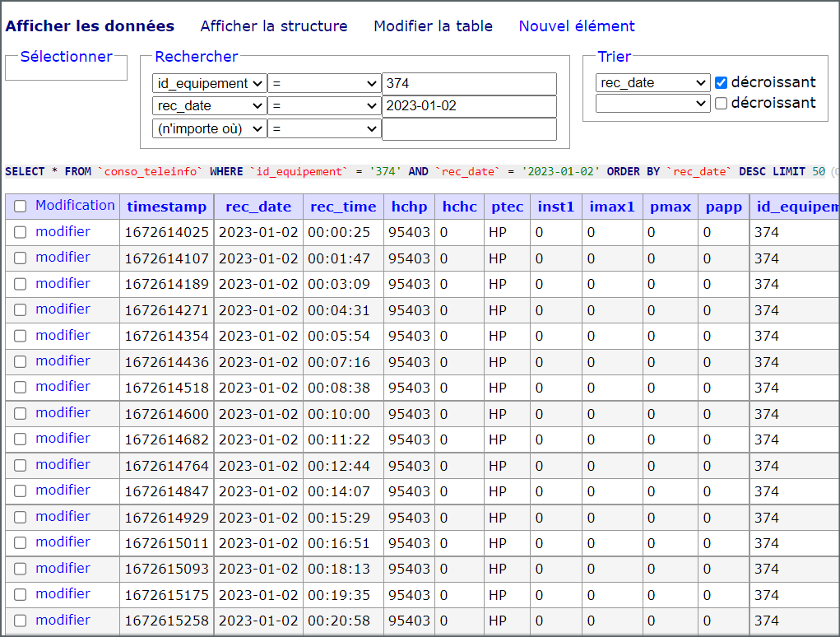Click modifier link for timestamp 1672614107
840x637 pixels.
coord(63,258)
